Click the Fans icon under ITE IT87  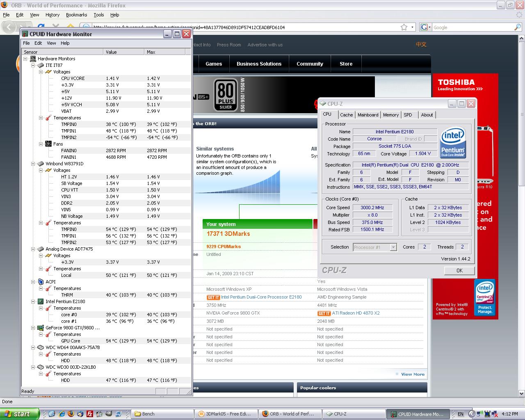tap(48, 144)
